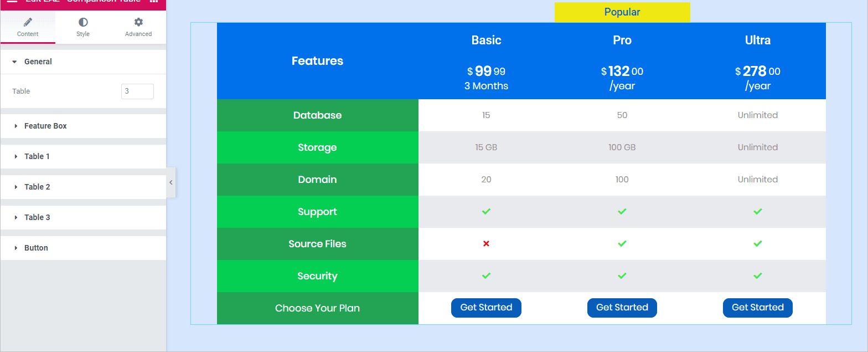Image resolution: width=868 pixels, height=352 pixels.
Task: Expand the Table 2 section
Action: pos(83,187)
